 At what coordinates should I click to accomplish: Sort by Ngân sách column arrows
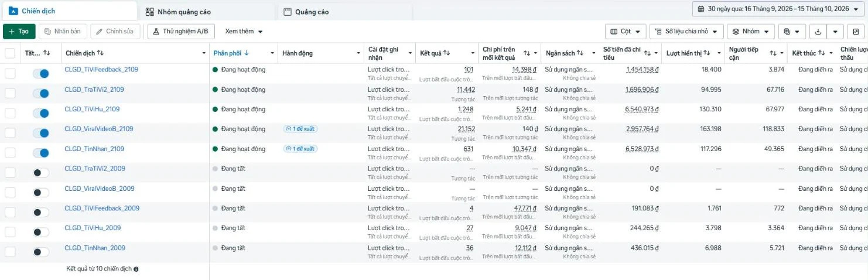[x=580, y=53]
